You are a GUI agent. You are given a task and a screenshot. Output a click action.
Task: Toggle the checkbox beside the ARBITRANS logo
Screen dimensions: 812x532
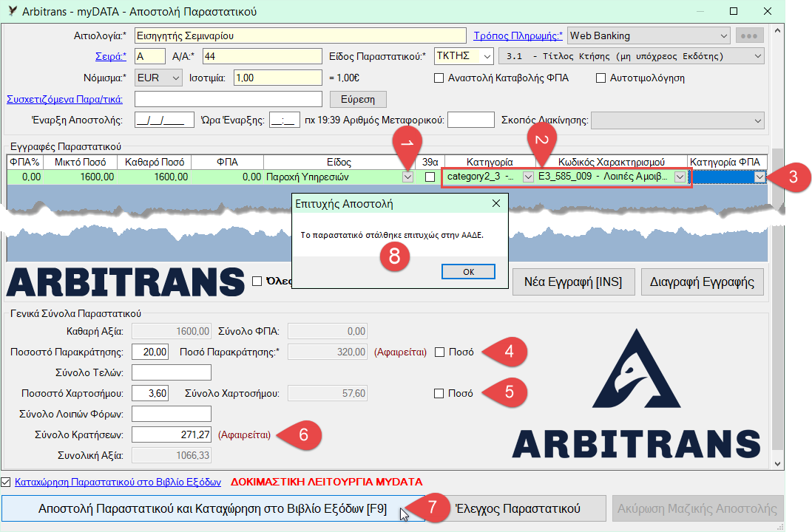pyautogui.click(x=257, y=281)
